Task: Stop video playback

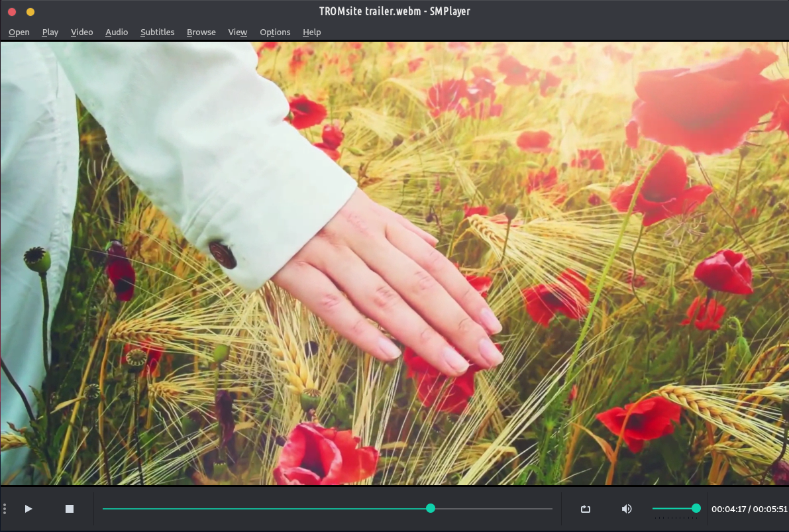Action: pyautogui.click(x=70, y=509)
